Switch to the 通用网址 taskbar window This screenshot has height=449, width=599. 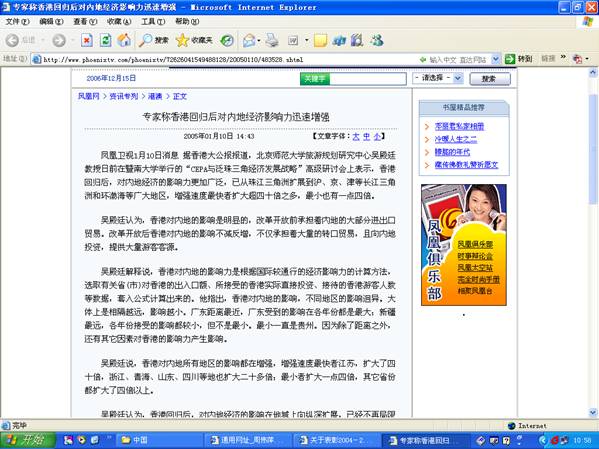click(248, 440)
